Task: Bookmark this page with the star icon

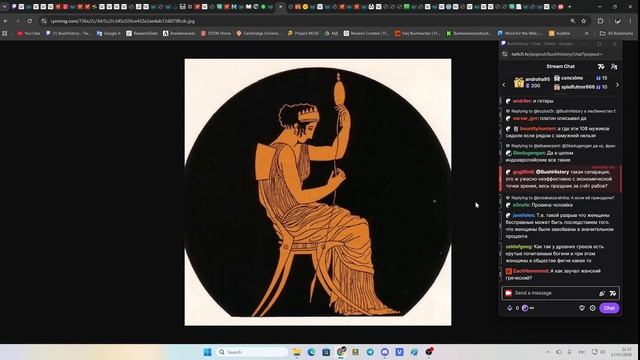Action: (584, 21)
